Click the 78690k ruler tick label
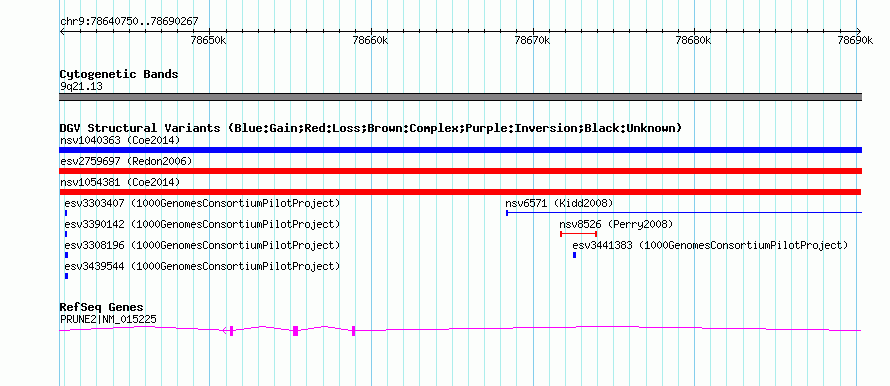This screenshot has width=890, height=386. 855,41
